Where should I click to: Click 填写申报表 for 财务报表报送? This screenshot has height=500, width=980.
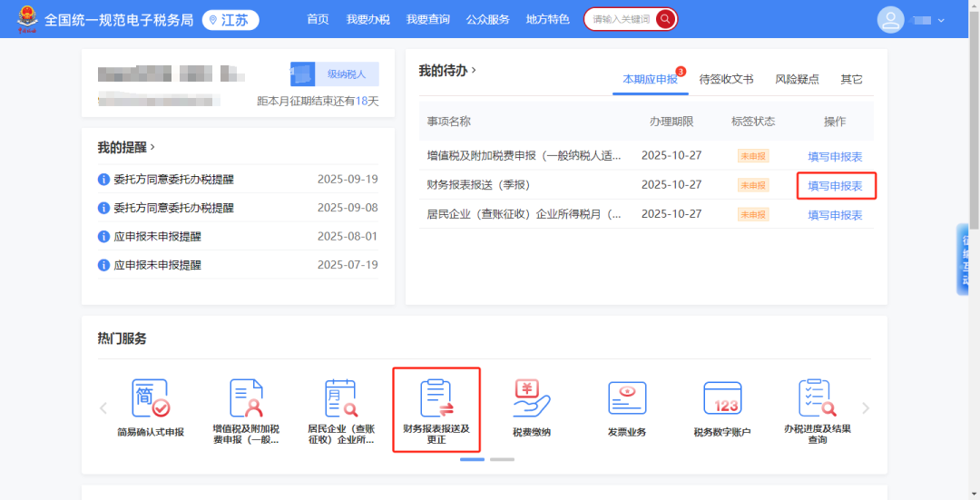[x=835, y=186]
